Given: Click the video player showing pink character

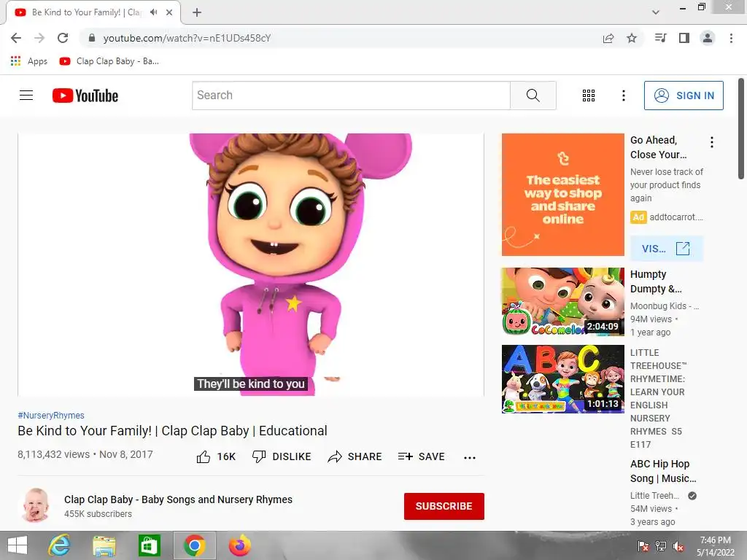Looking at the screenshot, I should pyautogui.click(x=251, y=264).
